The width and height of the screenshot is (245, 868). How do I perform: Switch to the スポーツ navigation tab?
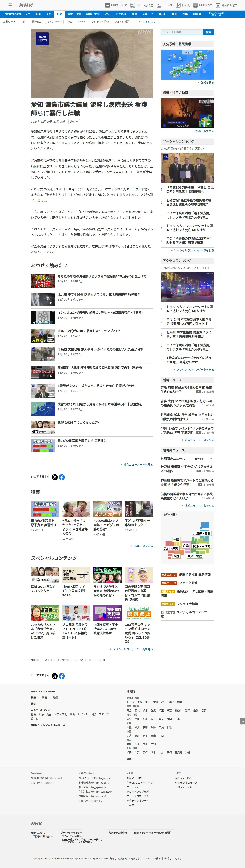[147, 14]
